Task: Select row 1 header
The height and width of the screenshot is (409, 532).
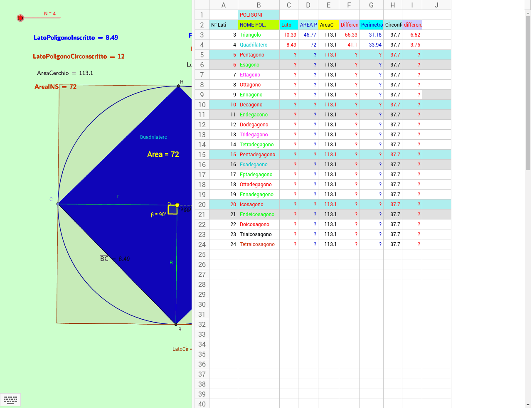Action: click(x=202, y=15)
